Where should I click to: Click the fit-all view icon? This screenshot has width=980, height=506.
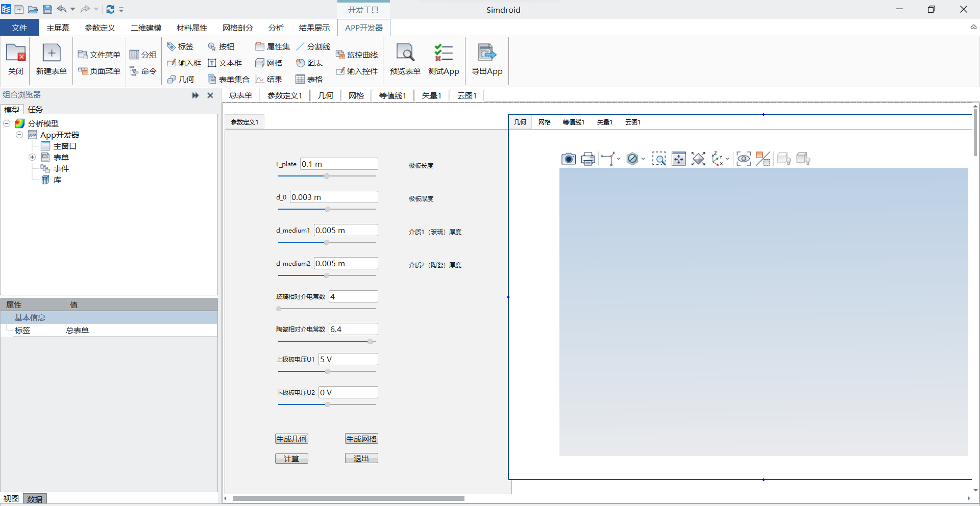click(698, 159)
